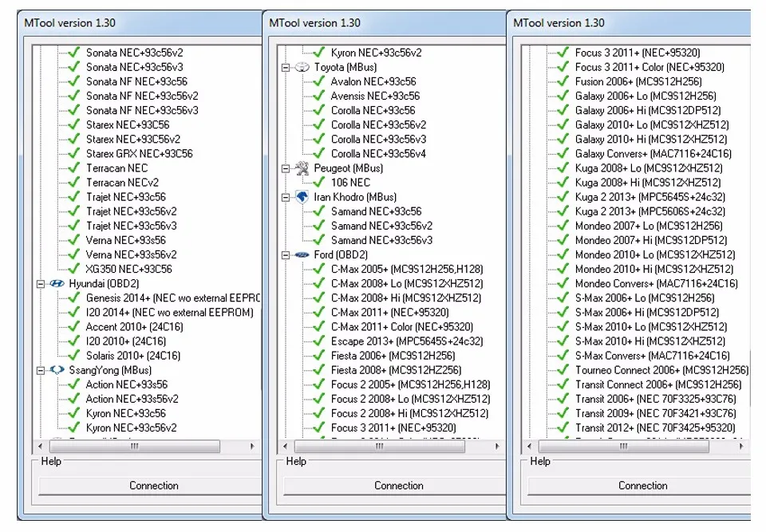Click green checkmark beside Fiesta 2008+
This screenshot has width=766, height=532.
[x=318, y=370]
